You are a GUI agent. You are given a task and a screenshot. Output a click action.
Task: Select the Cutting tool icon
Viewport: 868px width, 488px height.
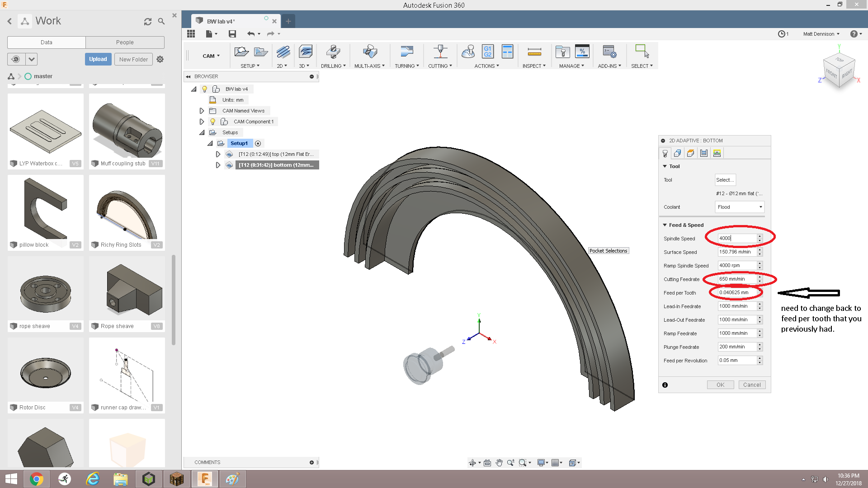440,52
